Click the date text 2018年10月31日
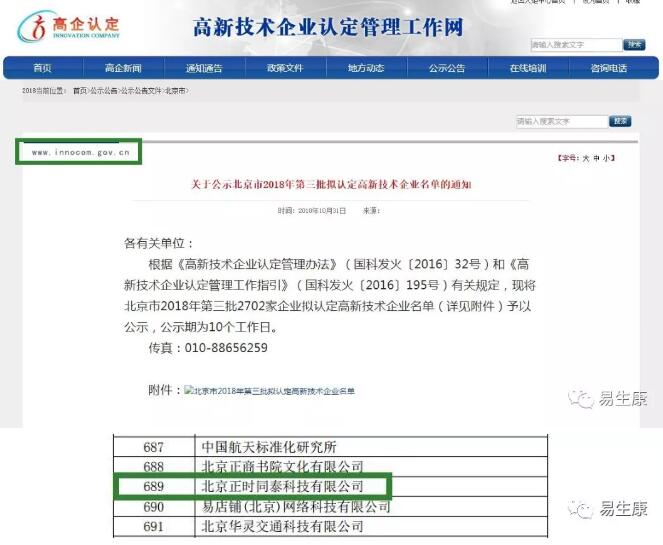663x545 pixels. (x=322, y=211)
